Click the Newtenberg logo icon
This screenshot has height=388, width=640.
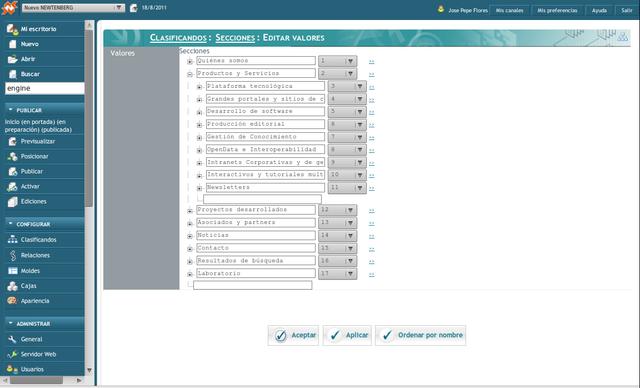[x=9, y=8]
